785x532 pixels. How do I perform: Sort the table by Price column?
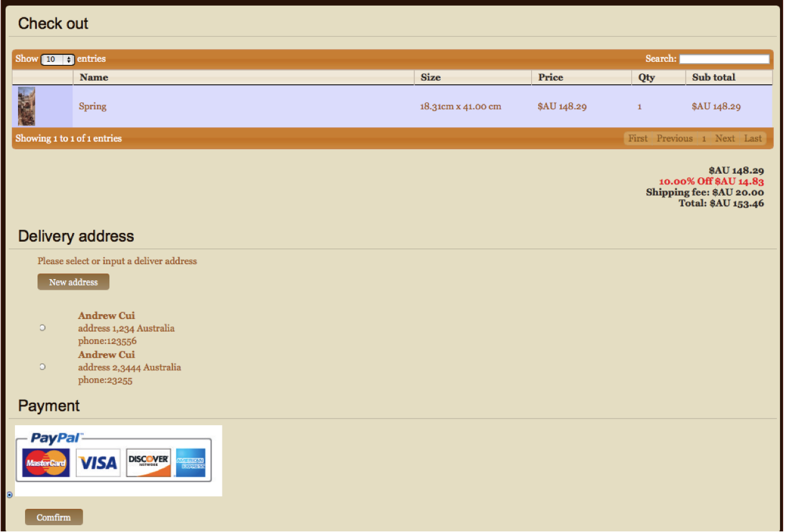click(x=551, y=77)
